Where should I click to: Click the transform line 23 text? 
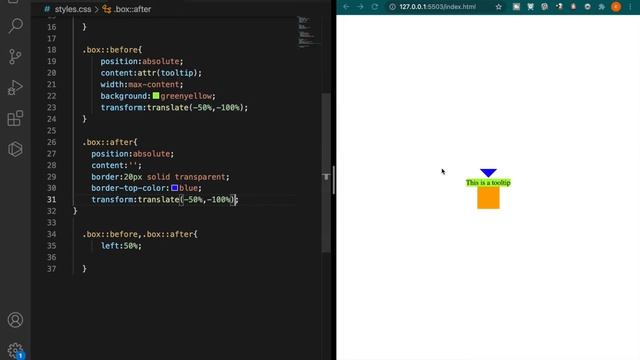click(x=174, y=107)
